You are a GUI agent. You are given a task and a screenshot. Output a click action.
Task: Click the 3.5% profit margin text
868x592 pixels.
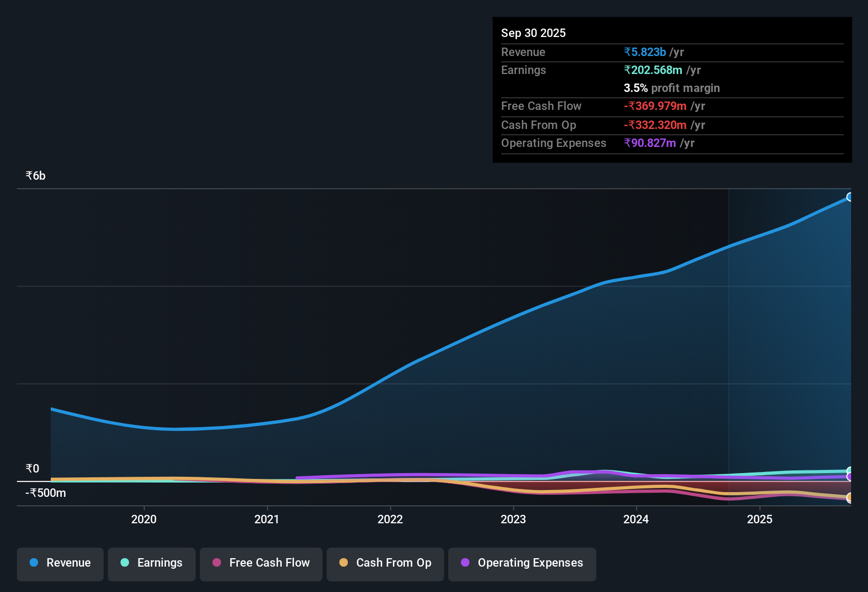671,88
